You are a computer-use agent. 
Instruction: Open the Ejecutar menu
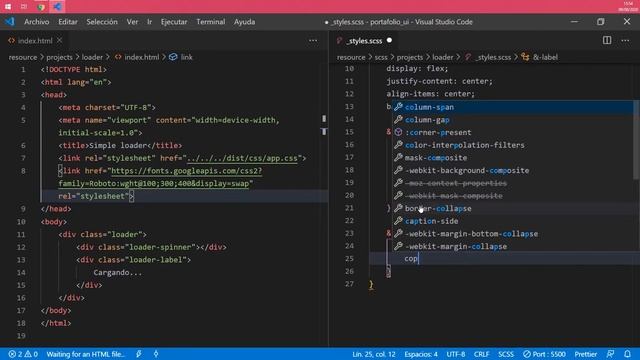(x=173, y=22)
